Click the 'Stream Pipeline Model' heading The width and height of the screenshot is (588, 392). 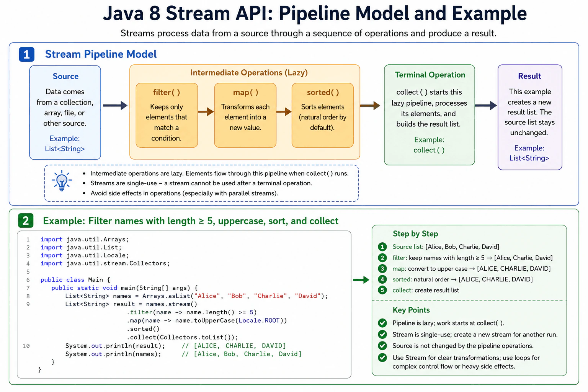point(101,54)
